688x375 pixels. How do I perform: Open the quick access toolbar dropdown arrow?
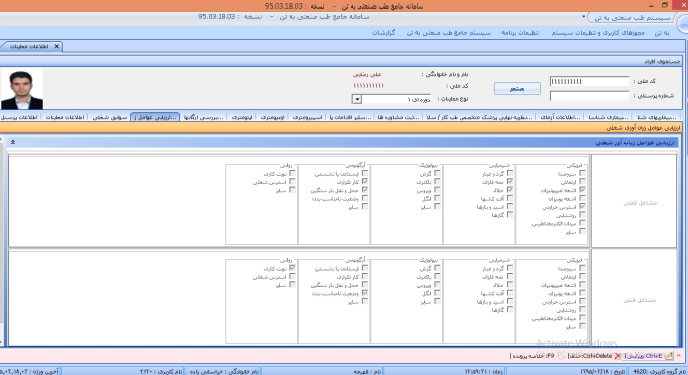[584, 17]
